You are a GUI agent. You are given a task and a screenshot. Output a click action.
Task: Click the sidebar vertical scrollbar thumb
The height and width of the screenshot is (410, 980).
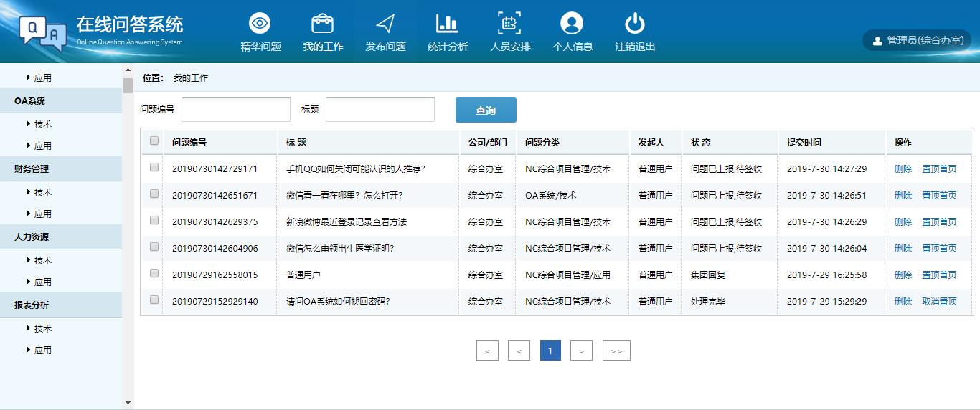click(x=128, y=86)
